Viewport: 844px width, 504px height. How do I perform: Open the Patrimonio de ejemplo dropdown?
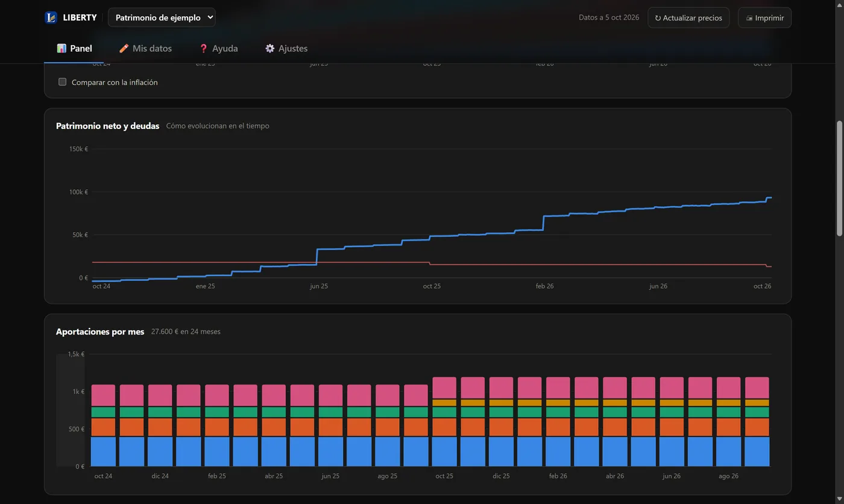(162, 17)
